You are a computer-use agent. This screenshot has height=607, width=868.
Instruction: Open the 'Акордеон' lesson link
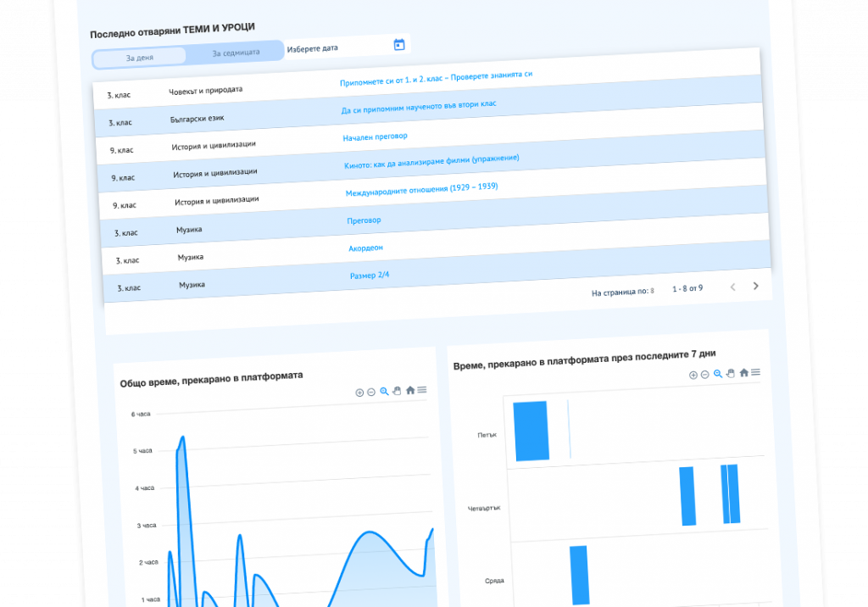pyautogui.click(x=365, y=248)
